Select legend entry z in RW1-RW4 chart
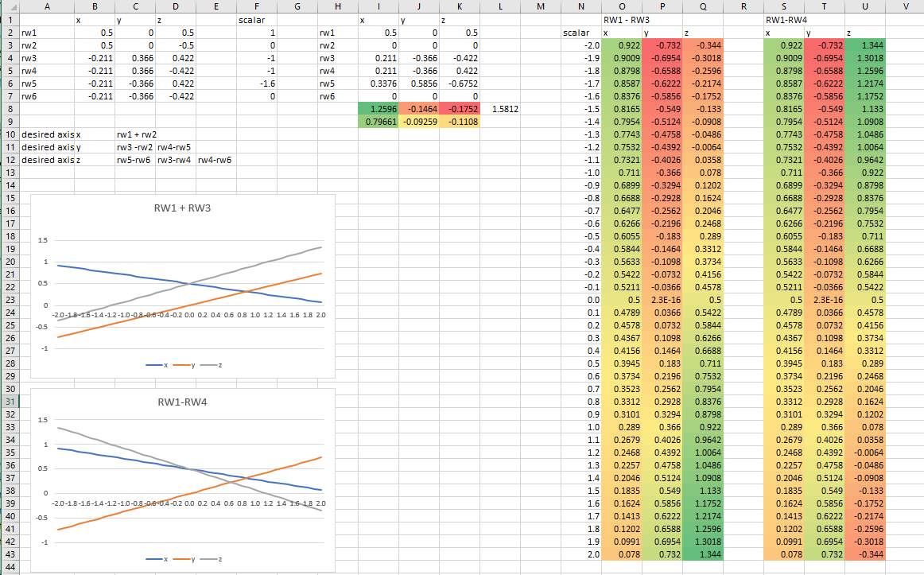Viewport: 924px width, 575px height. pyautogui.click(x=214, y=559)
